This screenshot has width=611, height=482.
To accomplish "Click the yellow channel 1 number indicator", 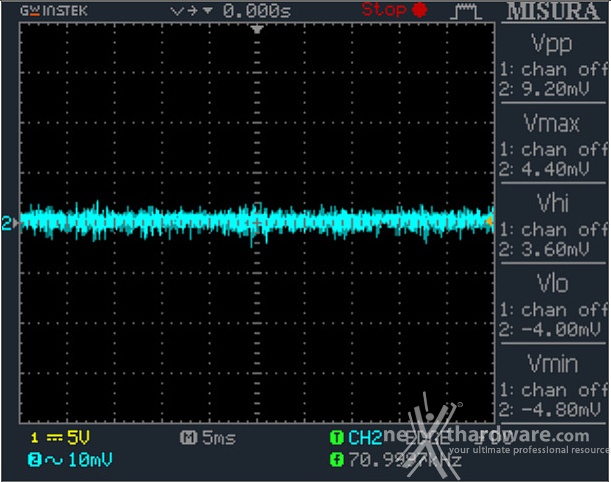I will [34, 438].
